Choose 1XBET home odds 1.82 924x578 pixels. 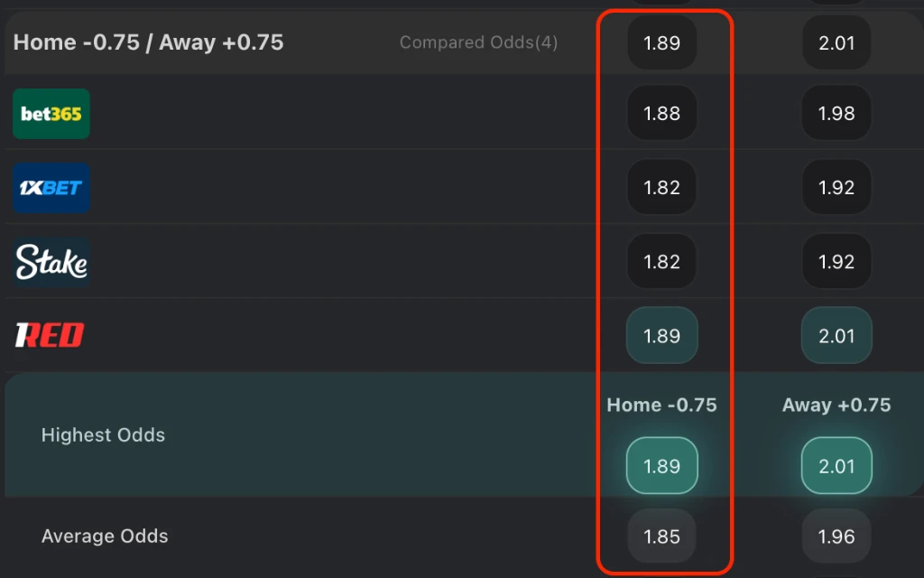click(x=661, y=188)
